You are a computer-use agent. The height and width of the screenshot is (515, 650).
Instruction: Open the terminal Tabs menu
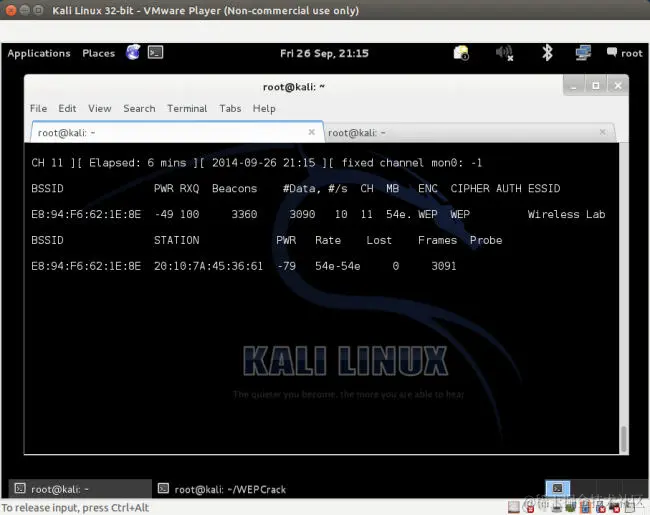(x=230, y=109)
